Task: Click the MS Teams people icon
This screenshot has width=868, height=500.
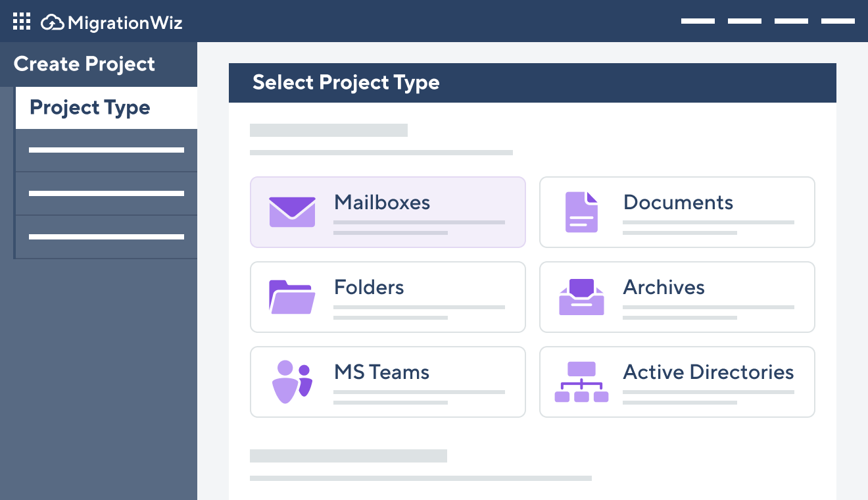Action: click(x=292, y=382)
